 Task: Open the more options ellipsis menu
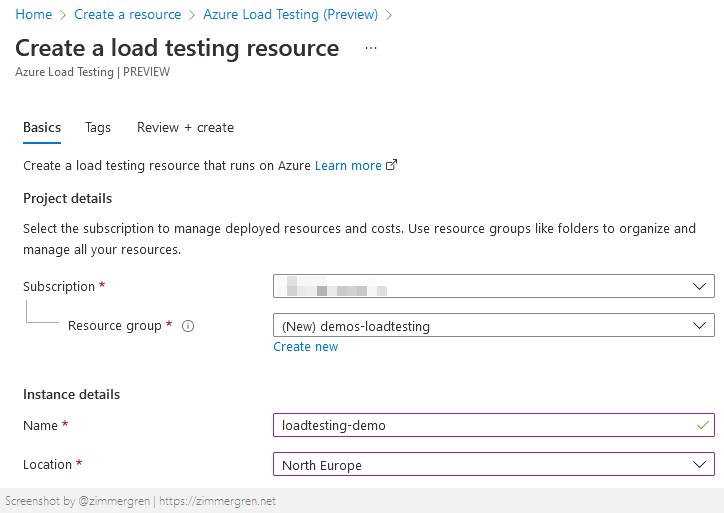tap(371, 49)
